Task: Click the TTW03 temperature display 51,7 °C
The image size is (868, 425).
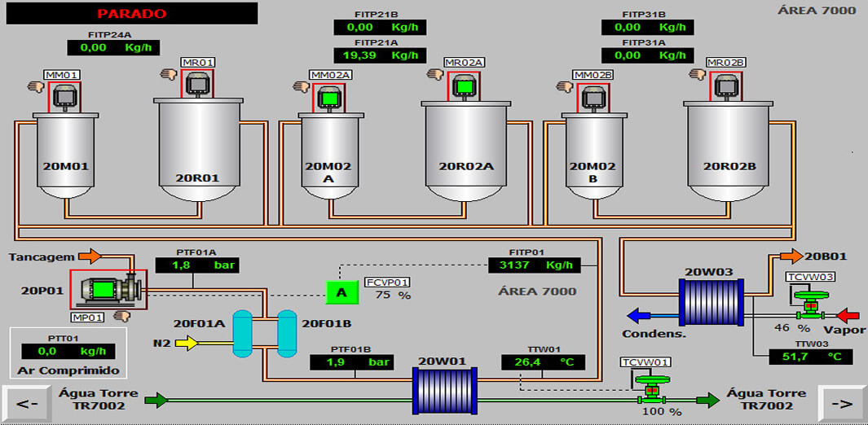Action: [x=803, y=357]
